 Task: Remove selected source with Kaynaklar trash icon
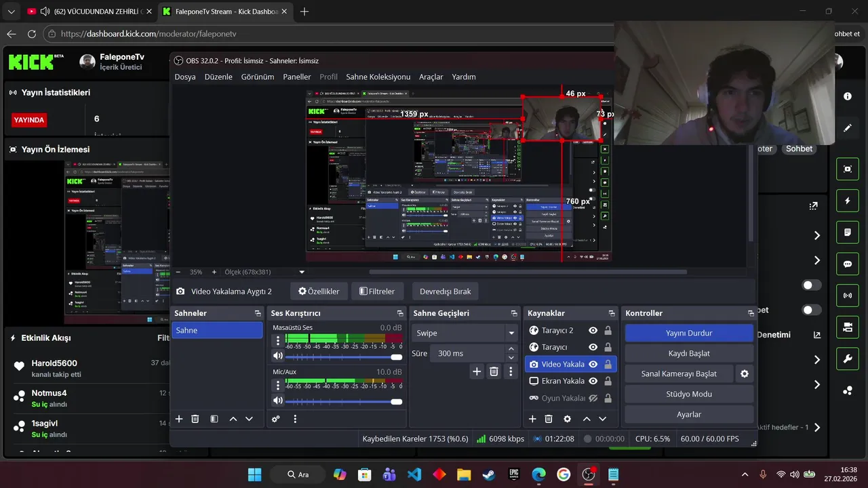pos(549,419)
